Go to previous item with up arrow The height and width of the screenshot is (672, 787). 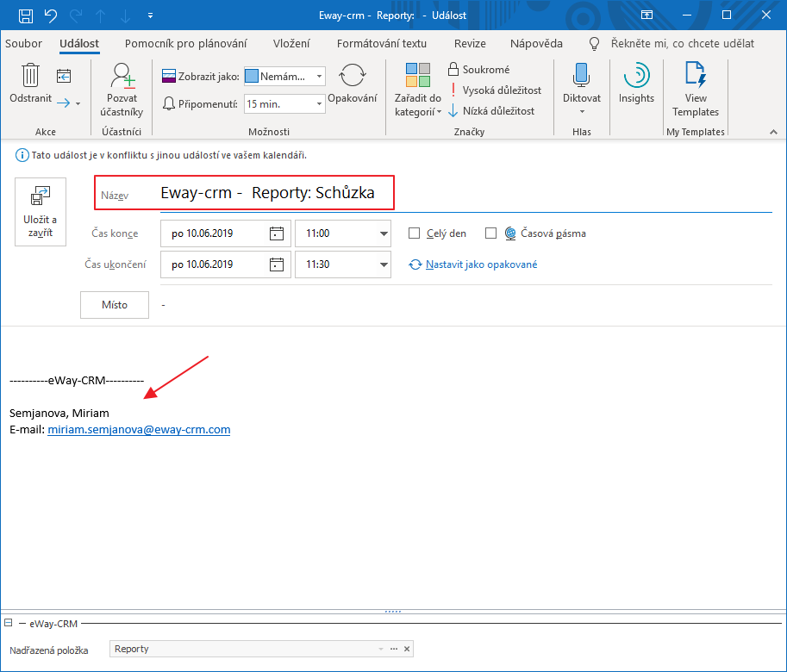[x=100, y=16]
